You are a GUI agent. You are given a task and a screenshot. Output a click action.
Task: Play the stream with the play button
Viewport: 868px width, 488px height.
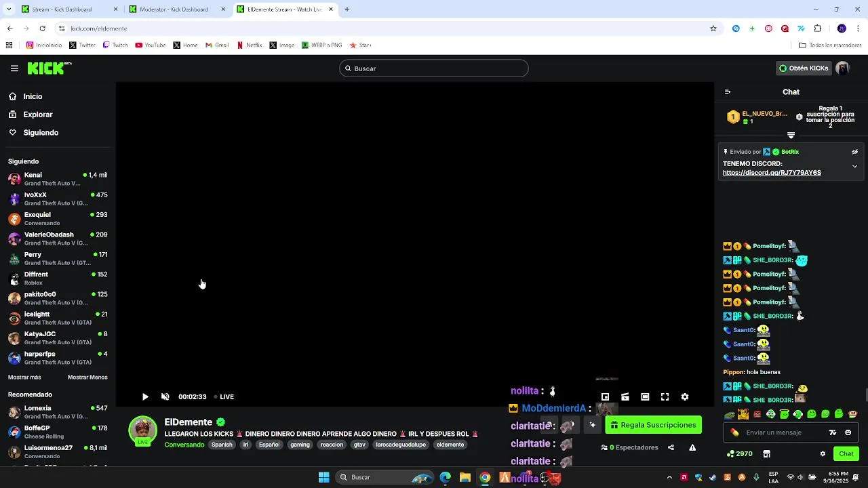[x=145, y=397]
